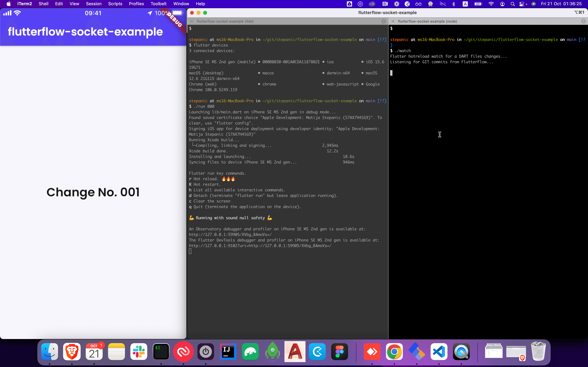Launch Visual Studio Code from dock

[x=439, y=352]
